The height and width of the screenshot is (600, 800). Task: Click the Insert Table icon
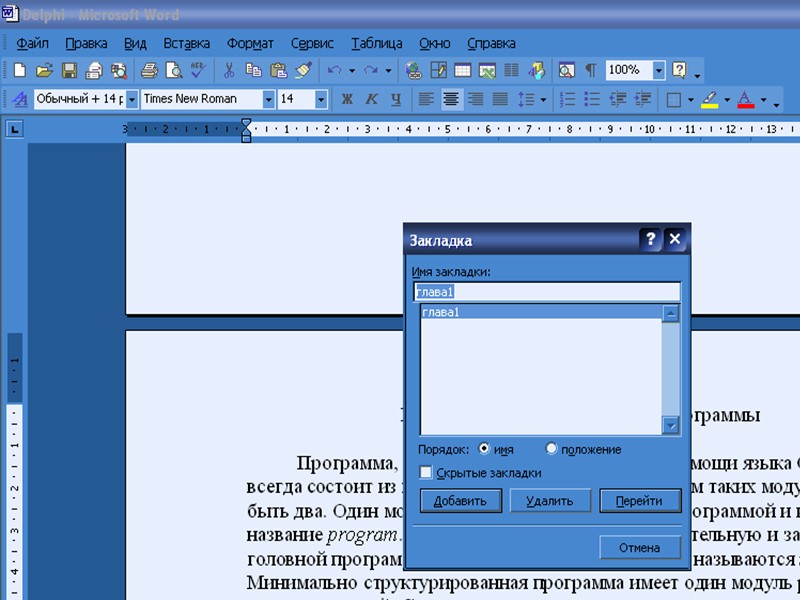coord(462,70)
